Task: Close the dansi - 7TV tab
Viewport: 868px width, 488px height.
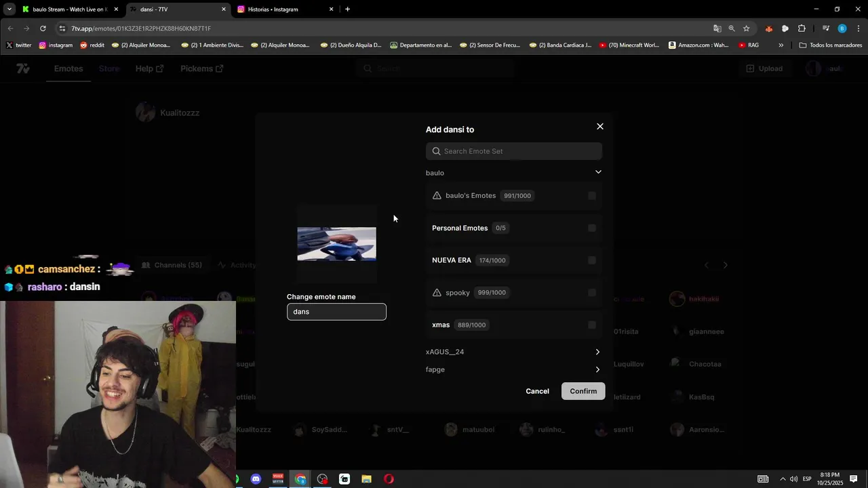Action: (224, 9)
